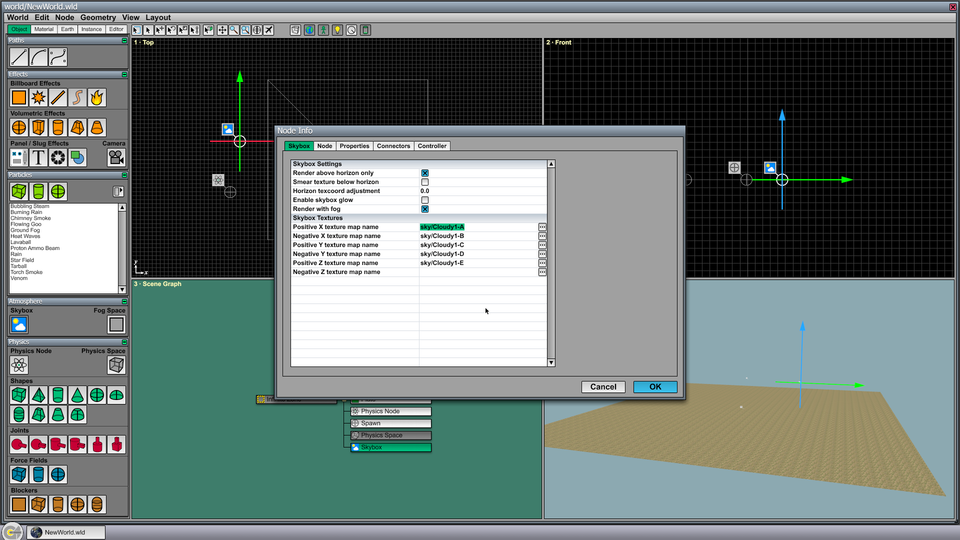Choose the starburst billboard effect icon
Viewport: 960px width, 540px height.
[x=39, y=97]
